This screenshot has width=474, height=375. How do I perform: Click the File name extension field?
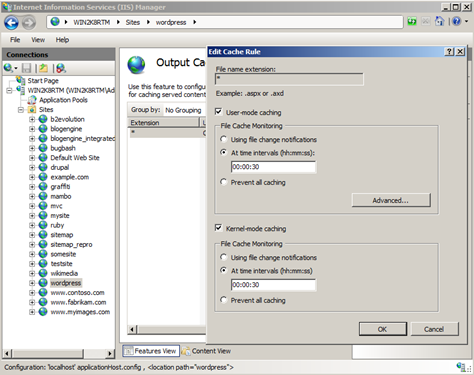(x=289, y=79)
